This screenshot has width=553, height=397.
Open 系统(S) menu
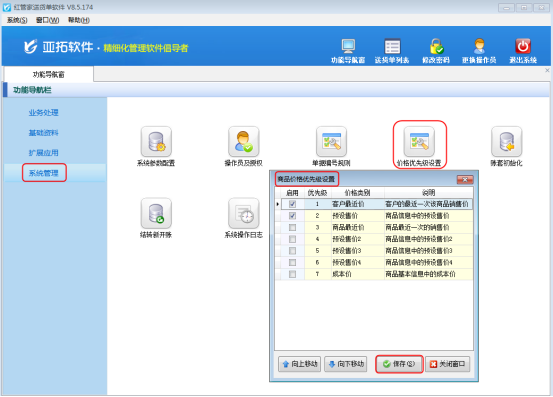tap(17, 20)
